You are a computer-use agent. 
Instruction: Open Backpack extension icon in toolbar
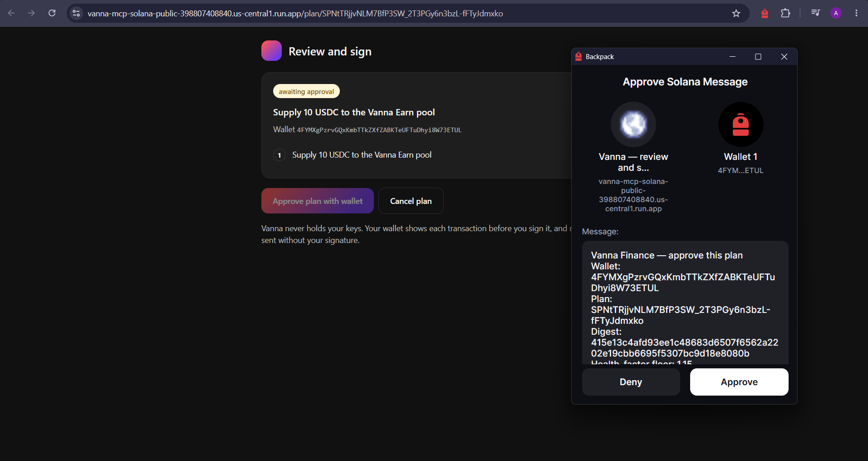[x=765, y=14]
